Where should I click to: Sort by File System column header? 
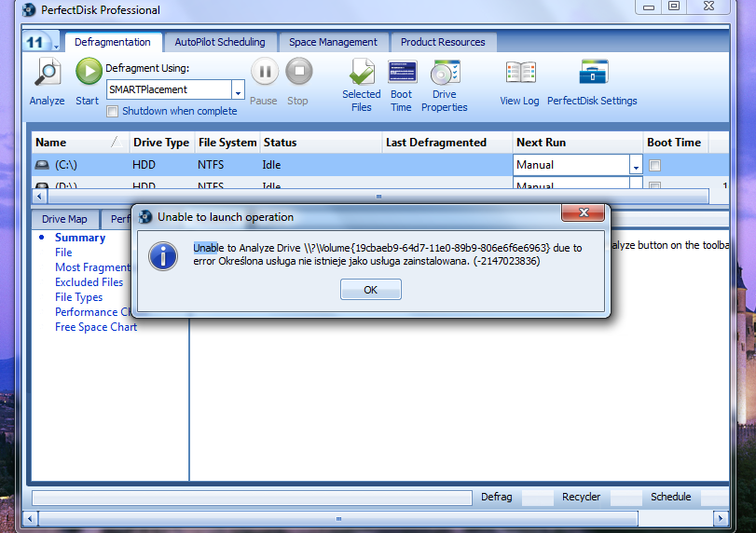click(227, 143)
